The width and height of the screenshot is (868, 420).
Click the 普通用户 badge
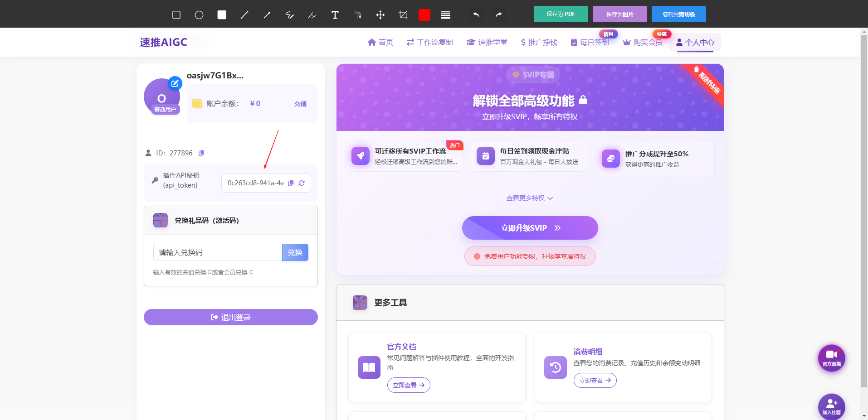click(165, 110)
